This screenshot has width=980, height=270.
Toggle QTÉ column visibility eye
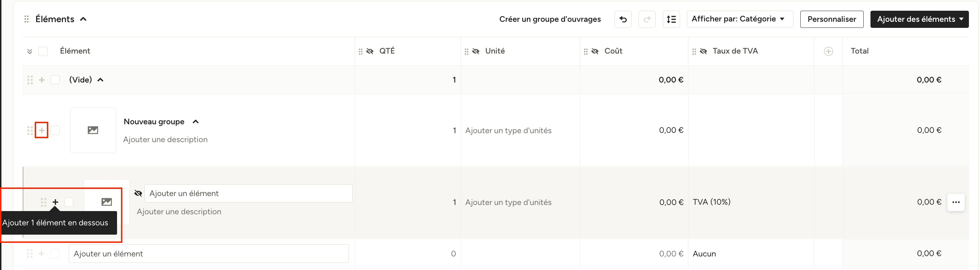(369, 51)
